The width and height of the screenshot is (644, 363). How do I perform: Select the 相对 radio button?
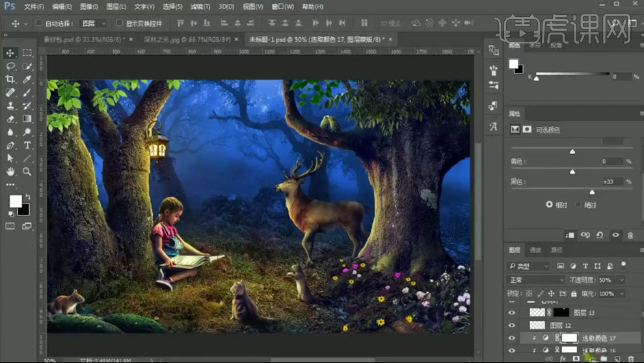point(549,204)
